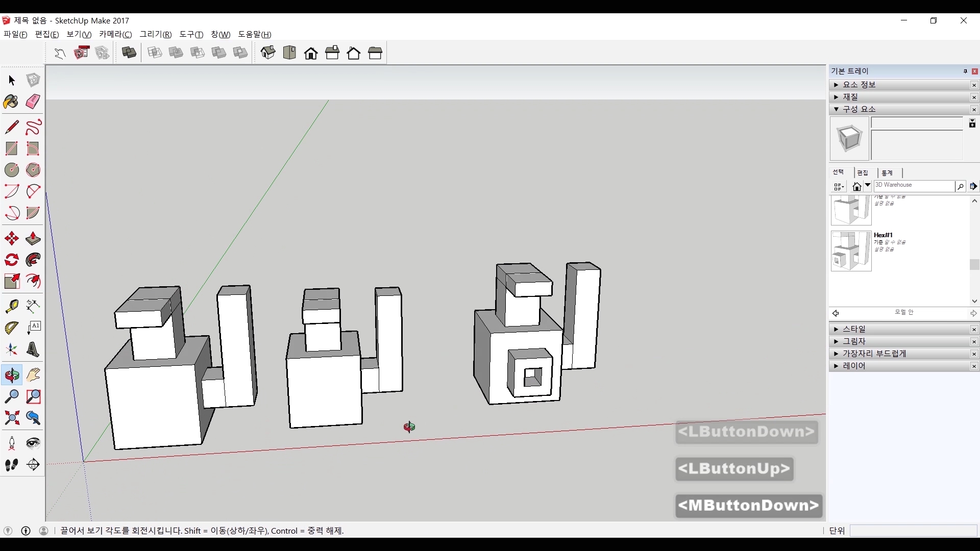The image size is (980, 551).
Task: Choose the Push/Pull tool
Action: tap(33, 238)
